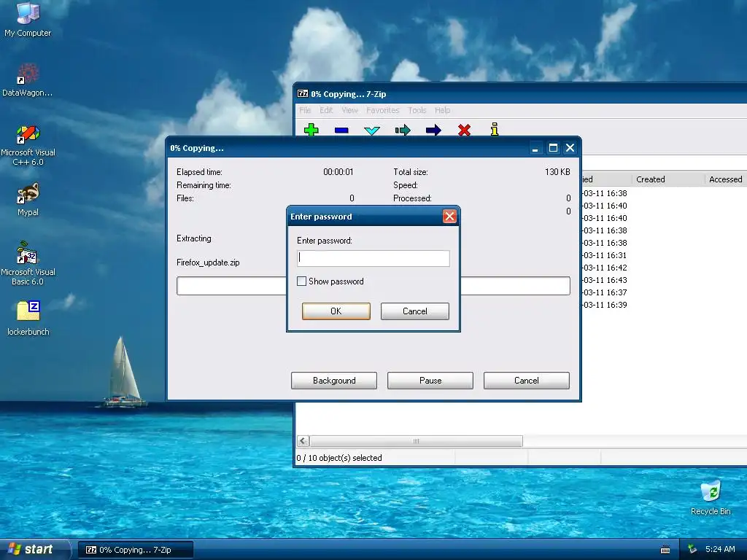The width and height of the screenshot is (747, 560).
Task: Click the '0 / 10 object(s) selected' status text
Action: coord(338,458)
